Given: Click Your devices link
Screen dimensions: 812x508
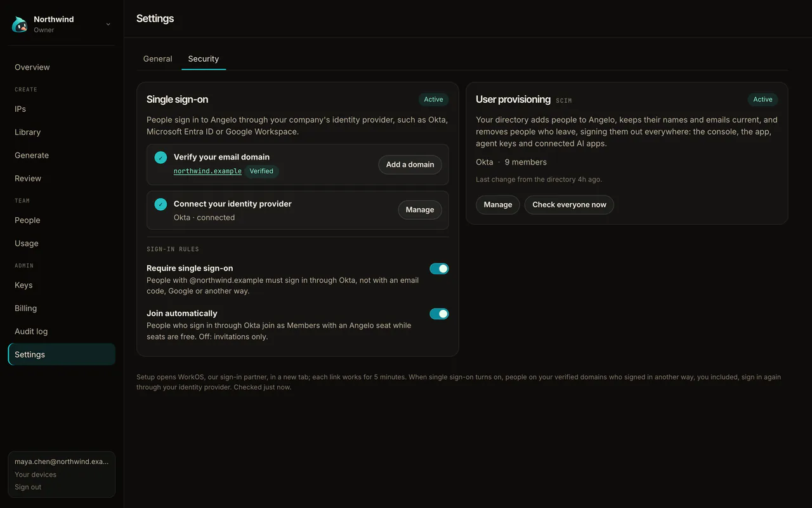Looking at the screenshot, I should click(x=36, y=474).
